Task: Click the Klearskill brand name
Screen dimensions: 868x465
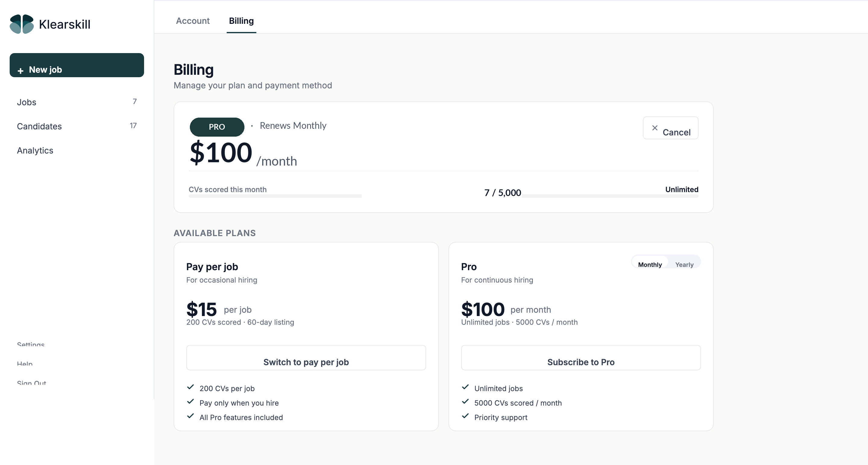Action: 65,24
